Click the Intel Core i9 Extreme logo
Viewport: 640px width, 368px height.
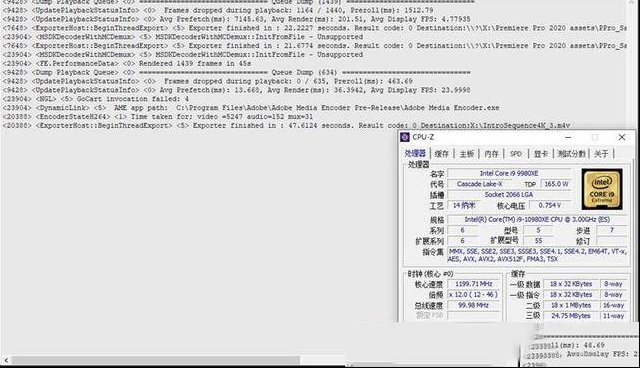pos(602,188)
